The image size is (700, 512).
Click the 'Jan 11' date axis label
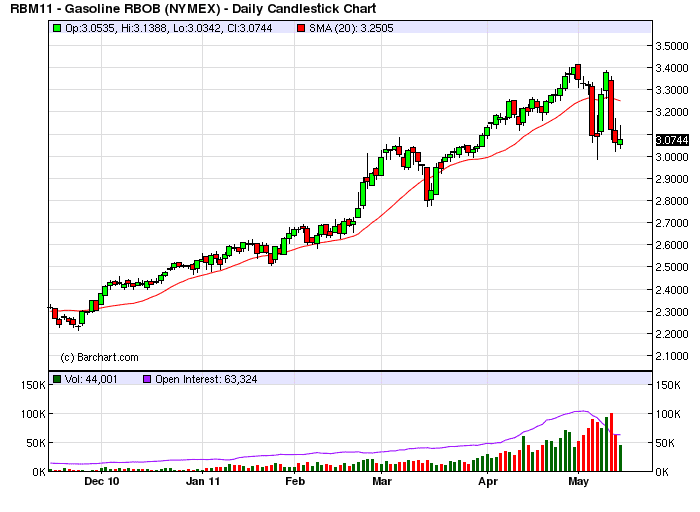203,481
